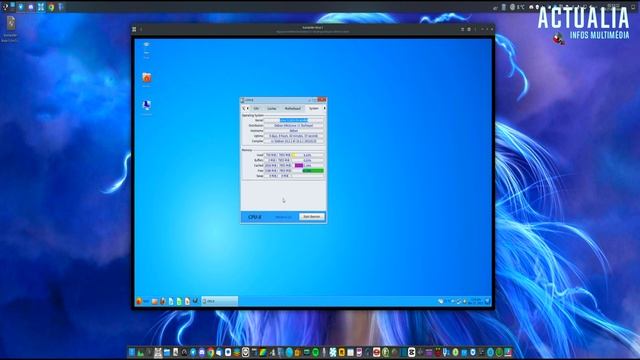This screenshot has height=360, width=640.
Task: Open the topmost icon on VM desktop
Action: [x=147, y=45]
